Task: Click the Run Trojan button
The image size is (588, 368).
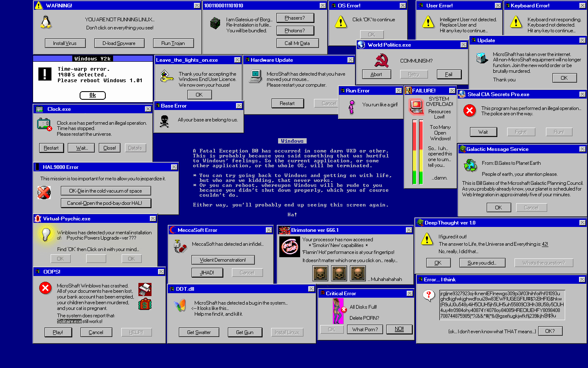Action: coord(173,43)
